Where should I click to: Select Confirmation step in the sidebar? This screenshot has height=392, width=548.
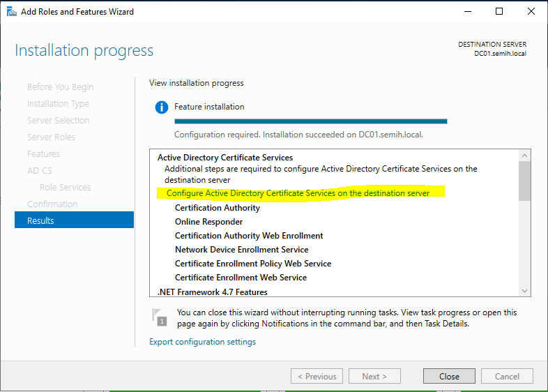click(x=52, y=204)
